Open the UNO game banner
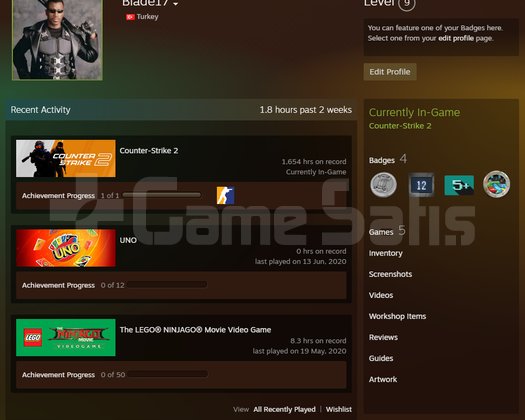 [x=66, y=248]
